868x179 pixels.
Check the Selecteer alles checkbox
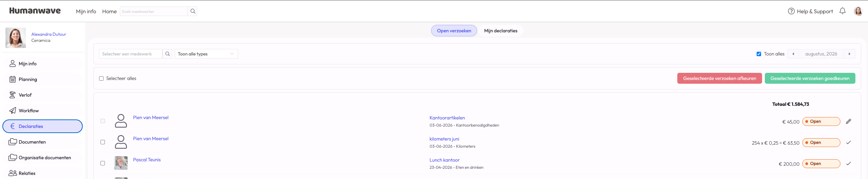[x=101, y=78]
